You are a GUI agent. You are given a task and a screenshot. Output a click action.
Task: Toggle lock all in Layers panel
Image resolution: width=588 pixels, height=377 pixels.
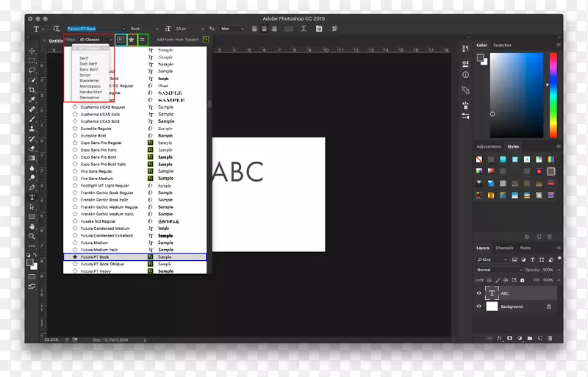[x=522, y=280]
